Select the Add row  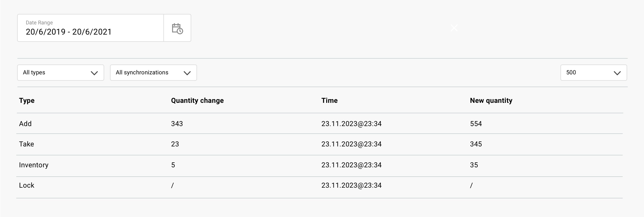pos(320,123)
